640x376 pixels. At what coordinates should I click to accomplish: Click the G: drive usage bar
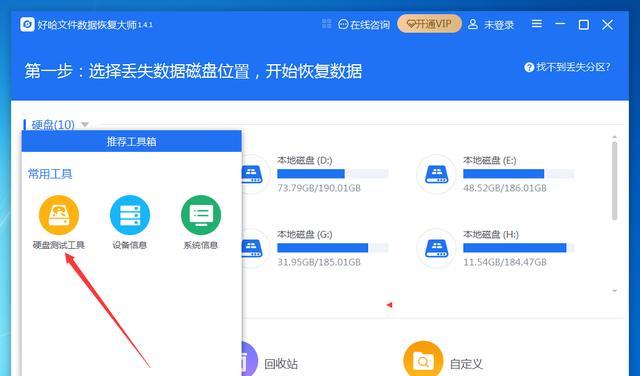333,248
